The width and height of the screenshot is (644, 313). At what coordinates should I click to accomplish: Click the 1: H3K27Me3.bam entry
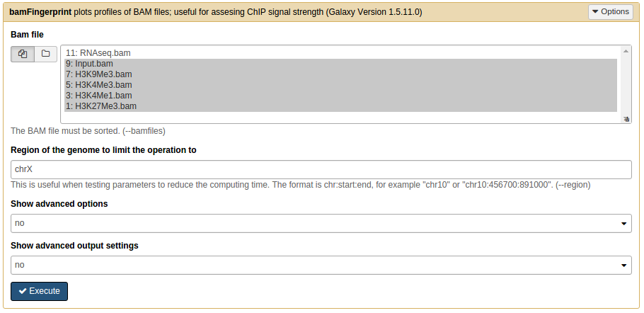tap(100, 106)
